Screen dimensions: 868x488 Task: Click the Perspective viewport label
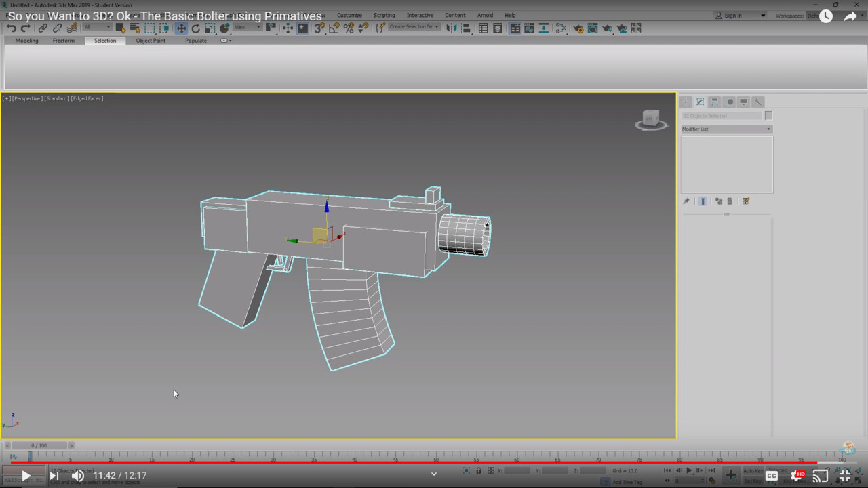point(27,98)
